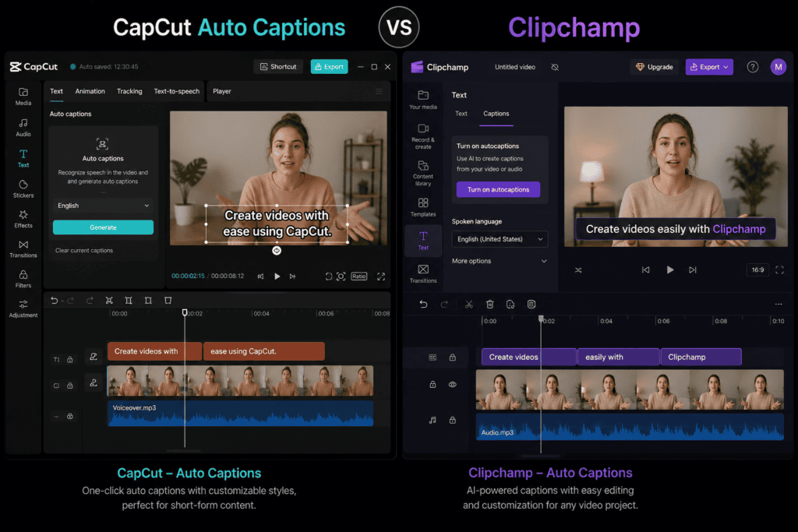
Task: Select the 'easily with' caption clip in Clipchamp
Action: [x=618, y=357]
